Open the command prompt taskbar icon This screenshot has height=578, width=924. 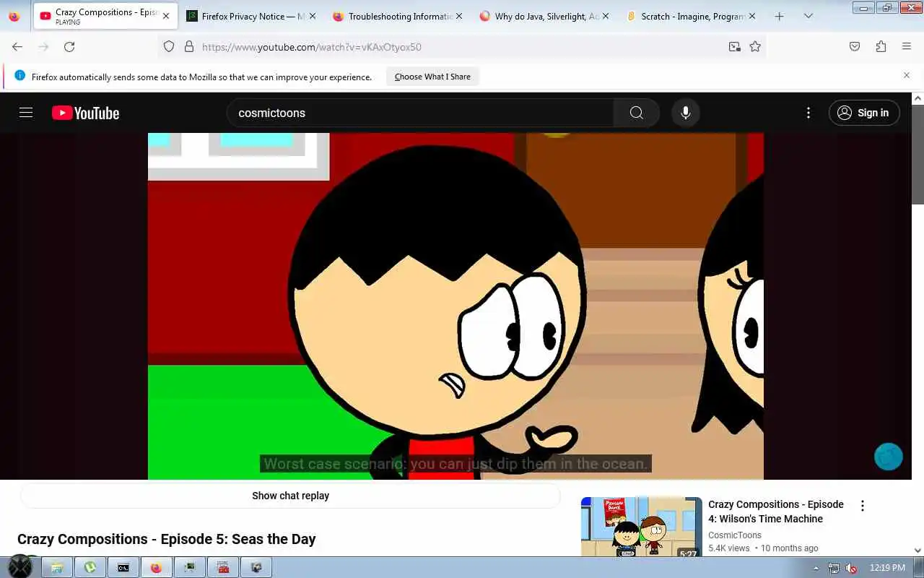tap(123, 567)
